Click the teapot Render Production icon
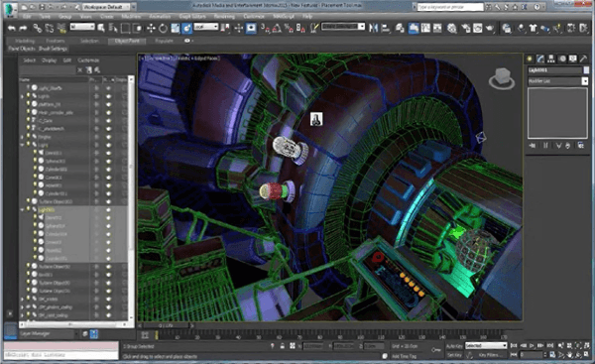Viewport: 595px width, 364px height. click(x=490, y=28)
